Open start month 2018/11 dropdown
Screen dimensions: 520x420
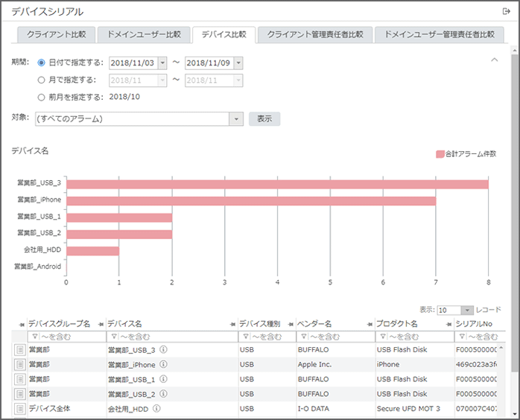pos(162,80)
